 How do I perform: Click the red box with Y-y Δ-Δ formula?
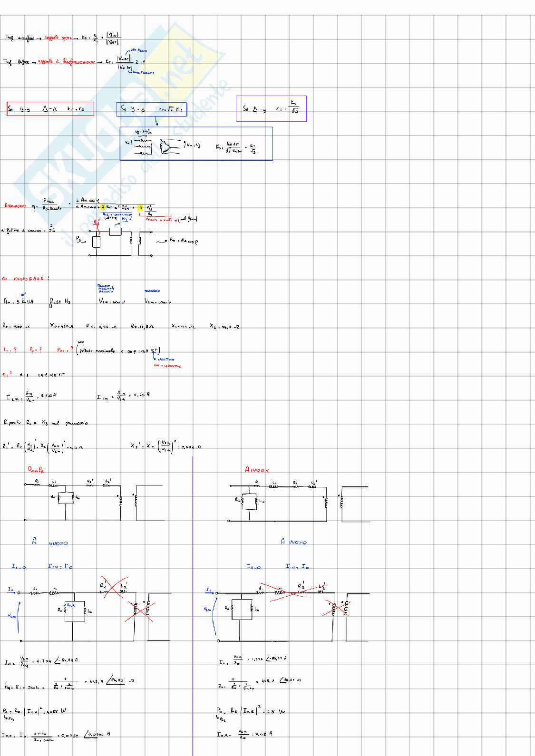pos(50,109)
